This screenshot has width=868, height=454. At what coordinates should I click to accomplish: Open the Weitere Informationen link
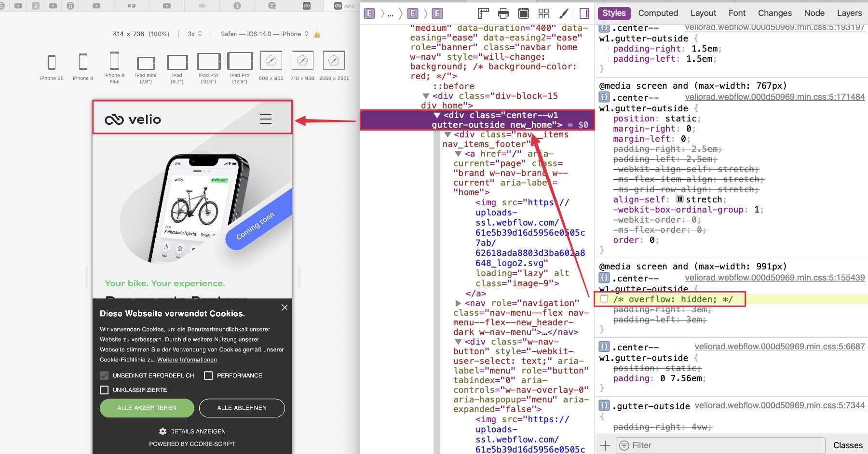tap(187, 360)
